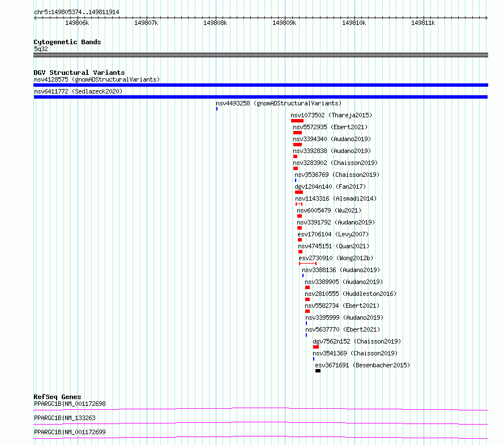Select transcript PPARGC1B|NM_133263
Image resolution: width=504 pixels, height=445 pixels.
(65, 418)
